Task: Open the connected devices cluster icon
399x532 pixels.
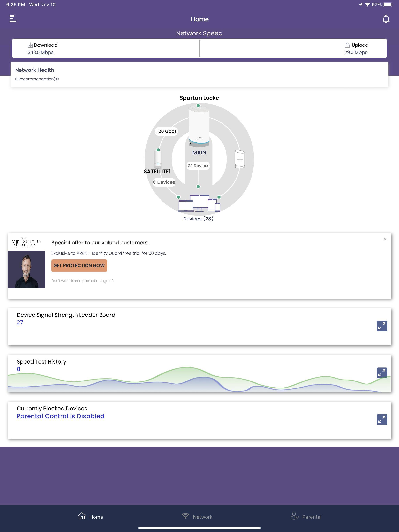Action: pos(199,204)
